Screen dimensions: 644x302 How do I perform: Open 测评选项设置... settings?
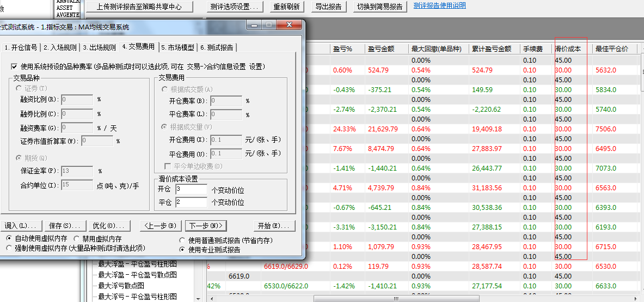[x=236, y=7]
